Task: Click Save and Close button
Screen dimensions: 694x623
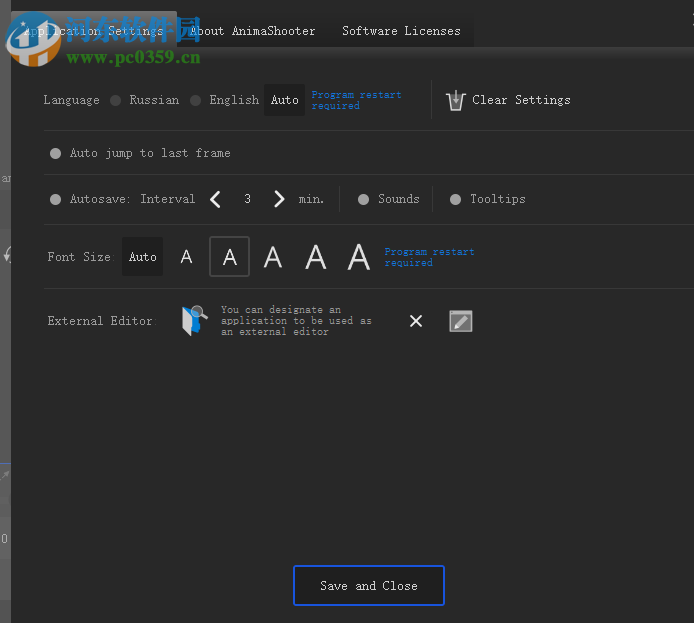Action: (x=369, y=585)
